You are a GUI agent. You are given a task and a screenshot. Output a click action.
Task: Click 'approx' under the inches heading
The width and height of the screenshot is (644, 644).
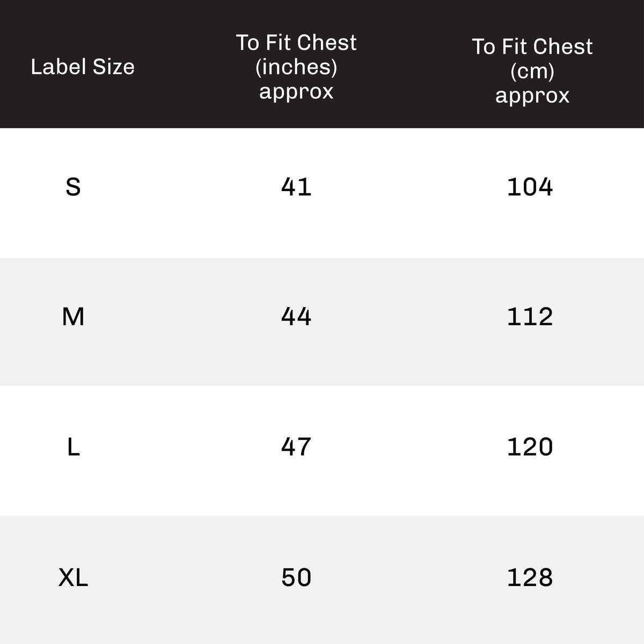pyautogui.click(x=296, y=91)
